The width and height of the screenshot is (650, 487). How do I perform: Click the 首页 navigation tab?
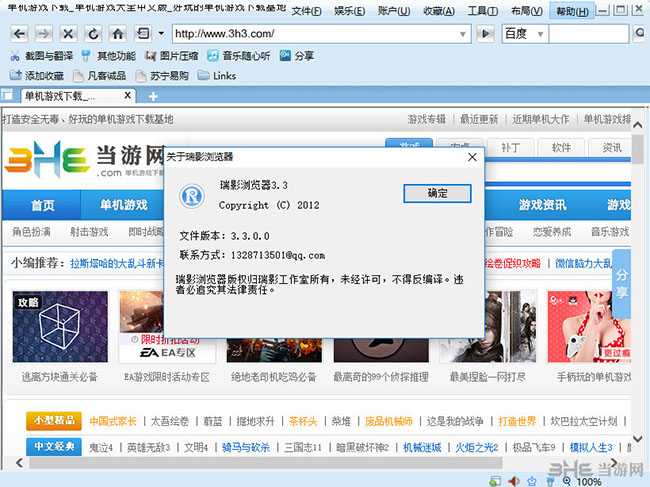(x=42, y=205)
